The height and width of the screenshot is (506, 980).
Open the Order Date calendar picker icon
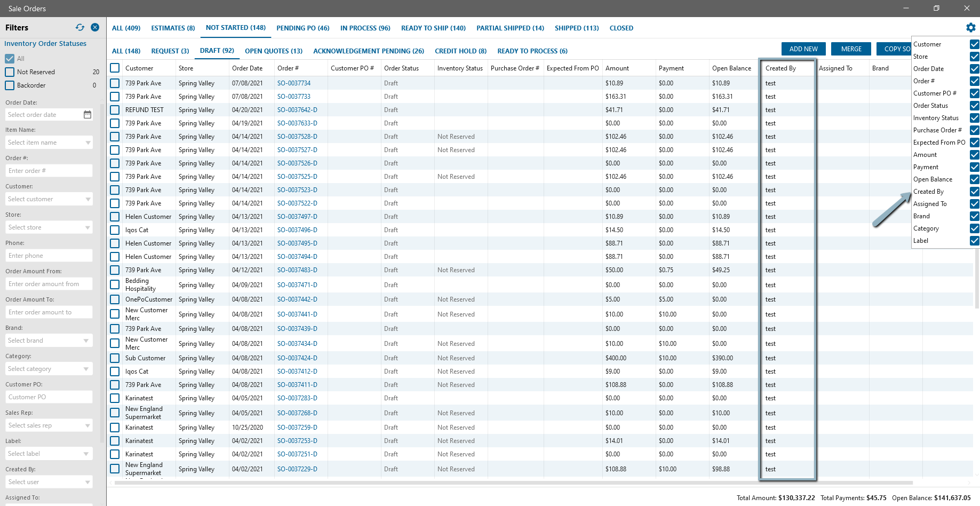(x=87, y=115)
